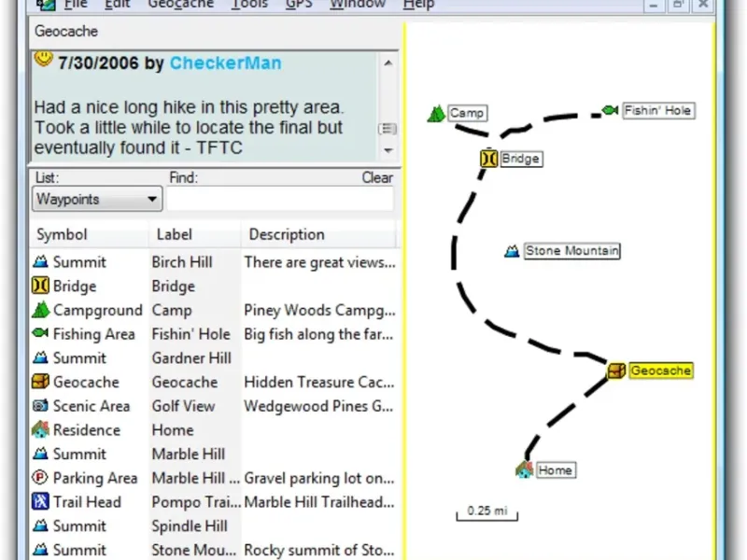Click the Scenic Area camera icon

(x=40, y=405)
